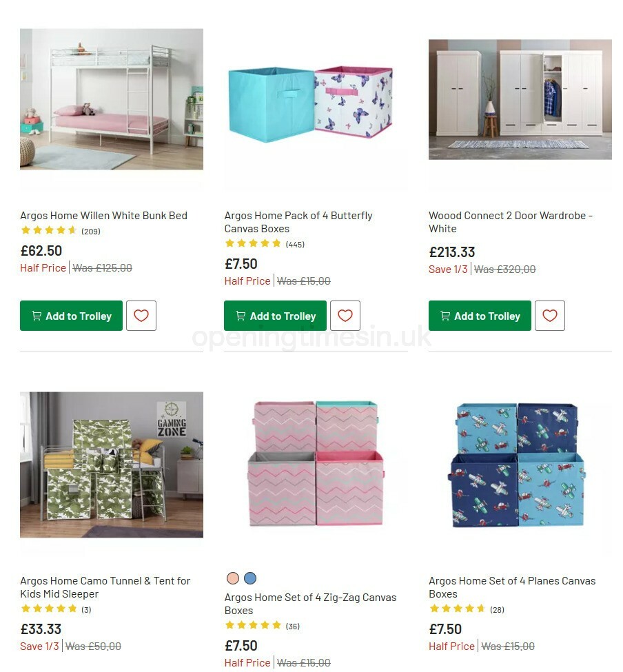Favorite the Woood Connect wardrobe
Viewport: 623px width, 672px height.
(x=549, y=316)
